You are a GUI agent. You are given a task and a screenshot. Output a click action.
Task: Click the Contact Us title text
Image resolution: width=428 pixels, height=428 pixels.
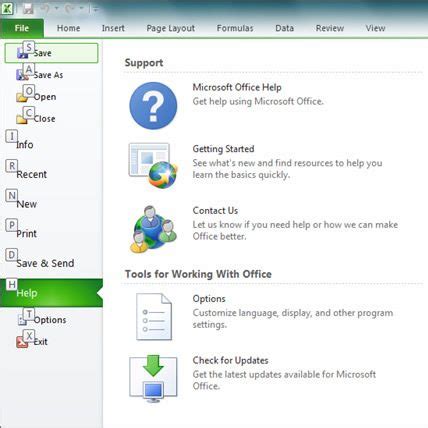coord(215,211)
